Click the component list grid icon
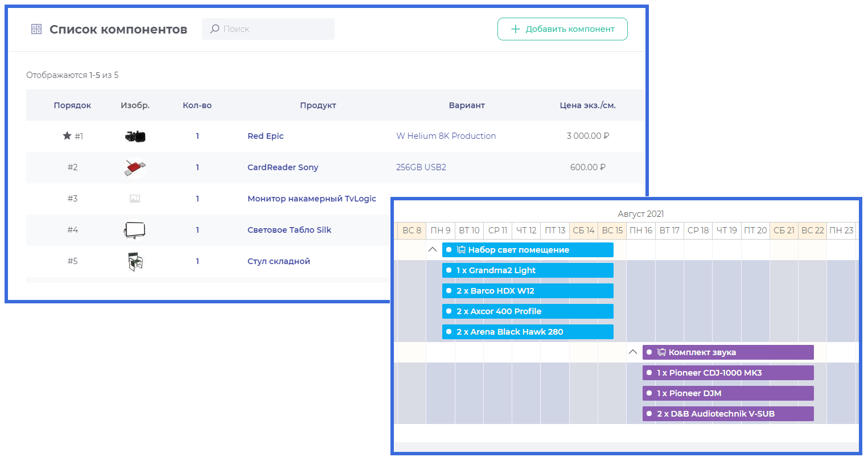Screen dimensions: 868x461 36,29
